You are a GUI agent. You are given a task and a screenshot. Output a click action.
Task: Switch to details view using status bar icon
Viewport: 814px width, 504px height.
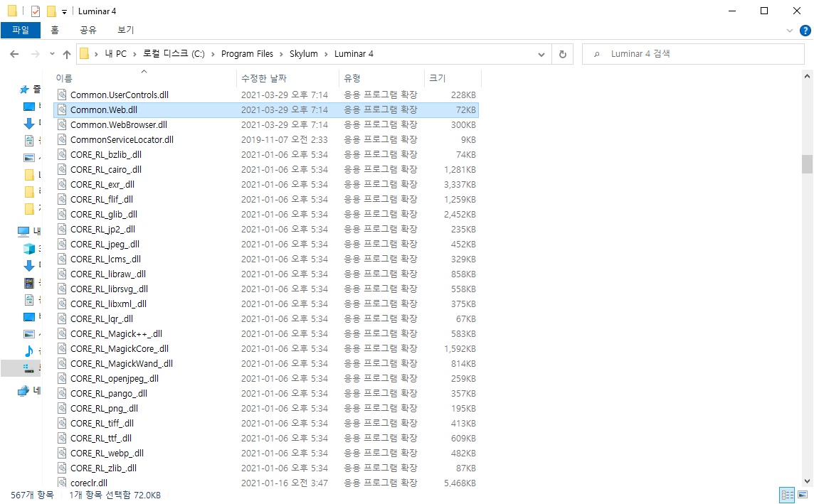[x=787, y=495]
